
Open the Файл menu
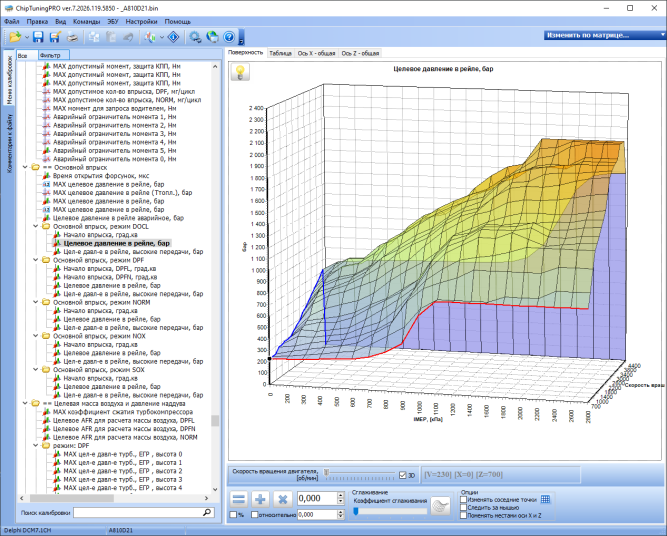(x=12, y=21)
